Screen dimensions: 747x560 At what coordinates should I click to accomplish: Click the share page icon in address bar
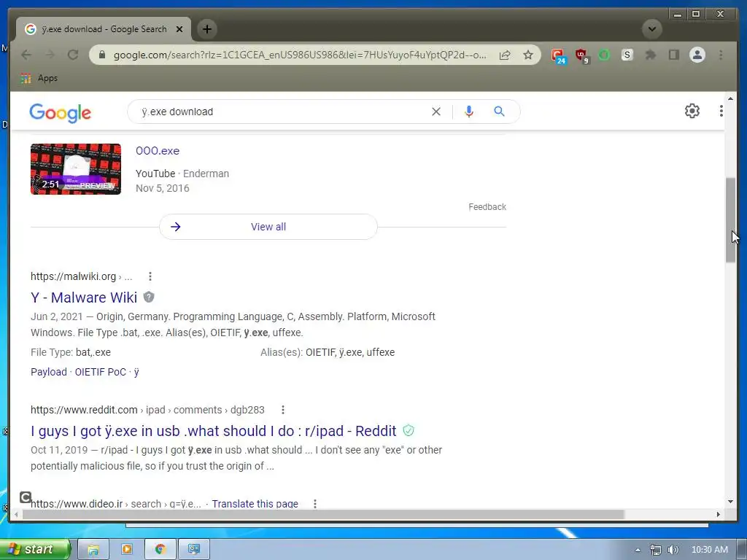pos(505,55)
